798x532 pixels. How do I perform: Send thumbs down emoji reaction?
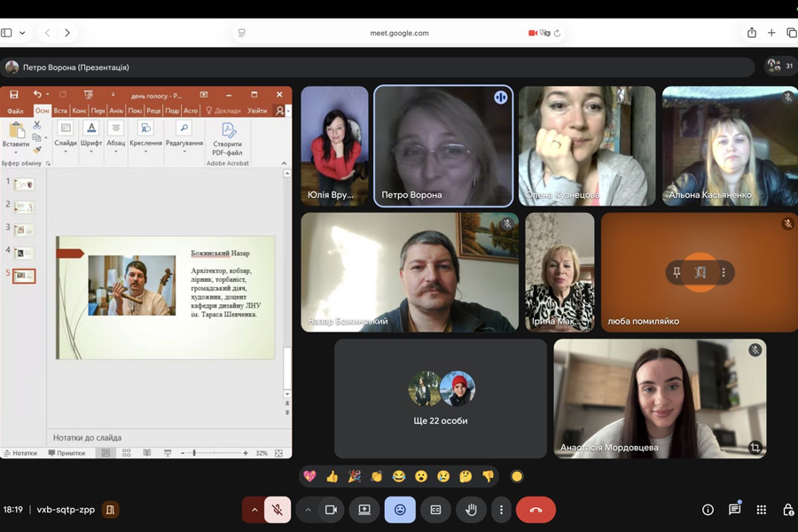488,476
